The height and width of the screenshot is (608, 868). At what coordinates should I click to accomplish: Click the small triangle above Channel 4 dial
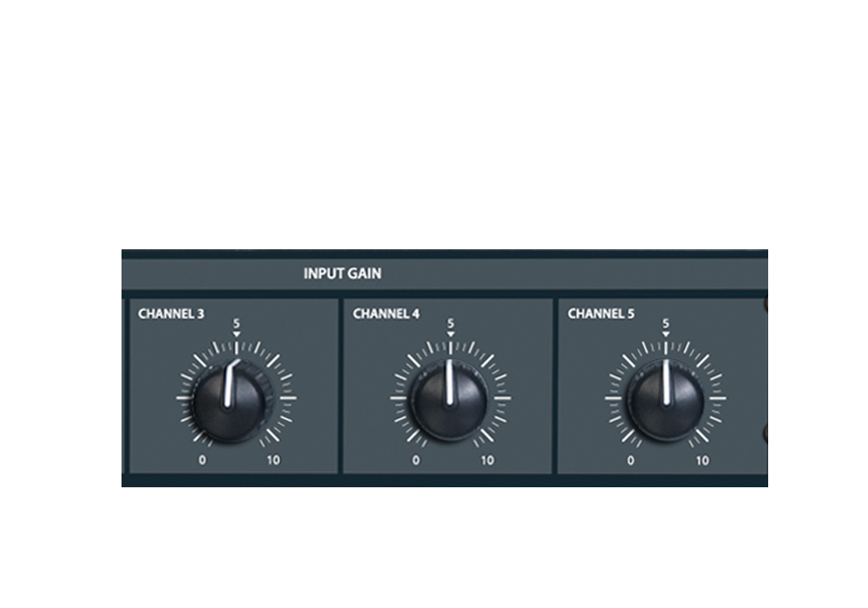coord(450,334)
